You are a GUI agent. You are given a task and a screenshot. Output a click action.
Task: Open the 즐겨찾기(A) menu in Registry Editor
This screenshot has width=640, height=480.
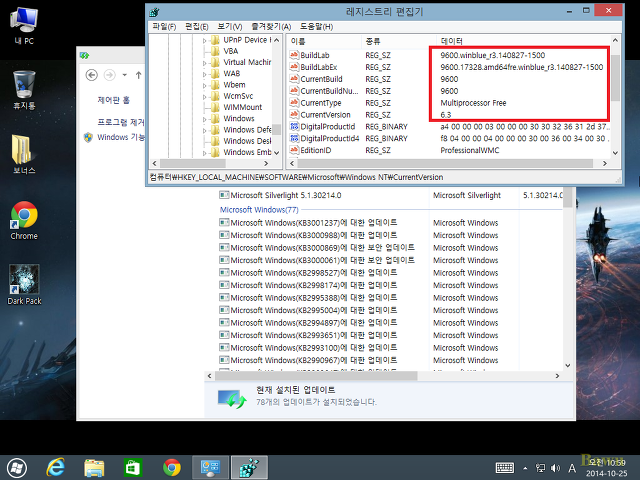pyautogui.click(x=271, y=27)
